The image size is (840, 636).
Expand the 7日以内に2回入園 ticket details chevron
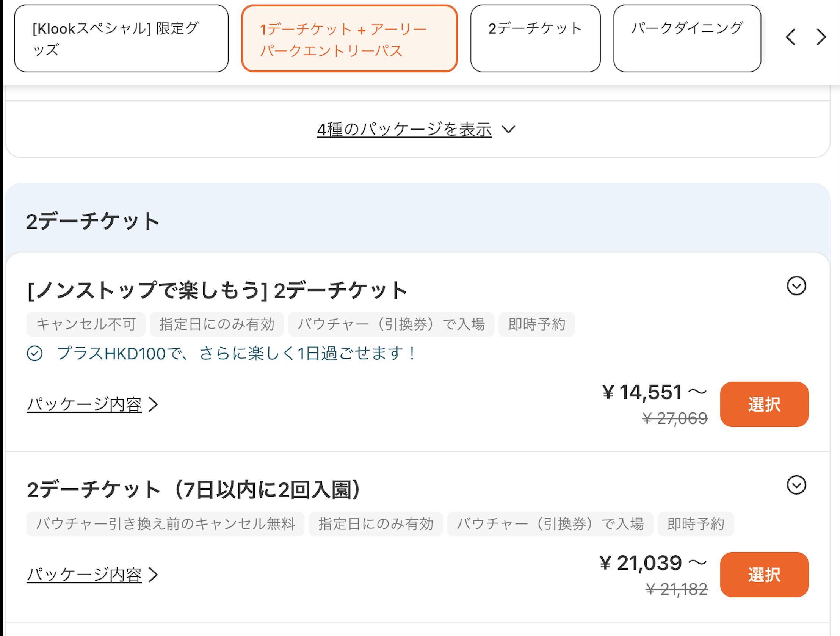[x=796, y=485]
